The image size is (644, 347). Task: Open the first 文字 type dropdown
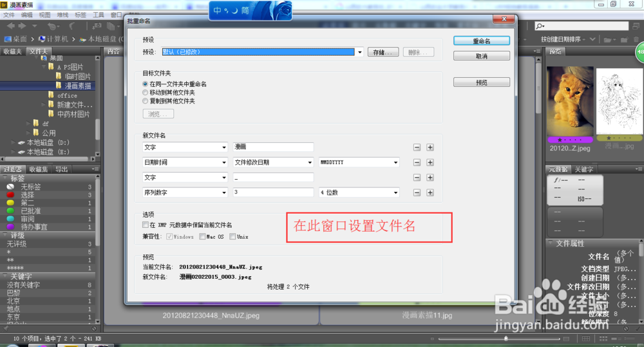coord(185,147)
